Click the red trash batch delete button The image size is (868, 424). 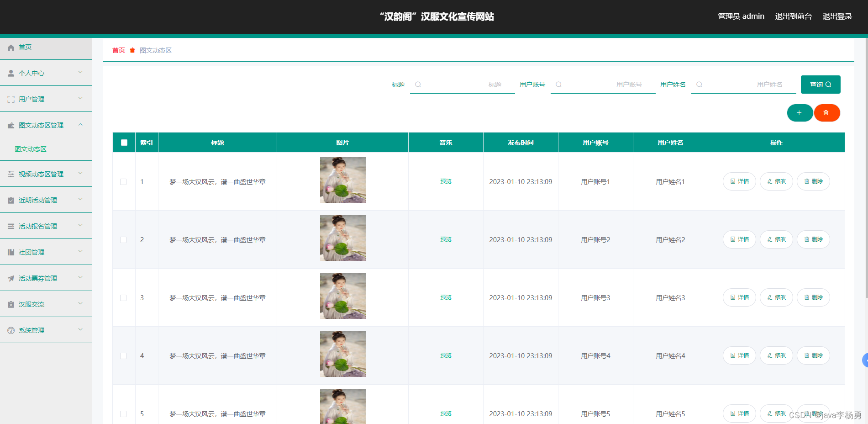tap(826, 113)
